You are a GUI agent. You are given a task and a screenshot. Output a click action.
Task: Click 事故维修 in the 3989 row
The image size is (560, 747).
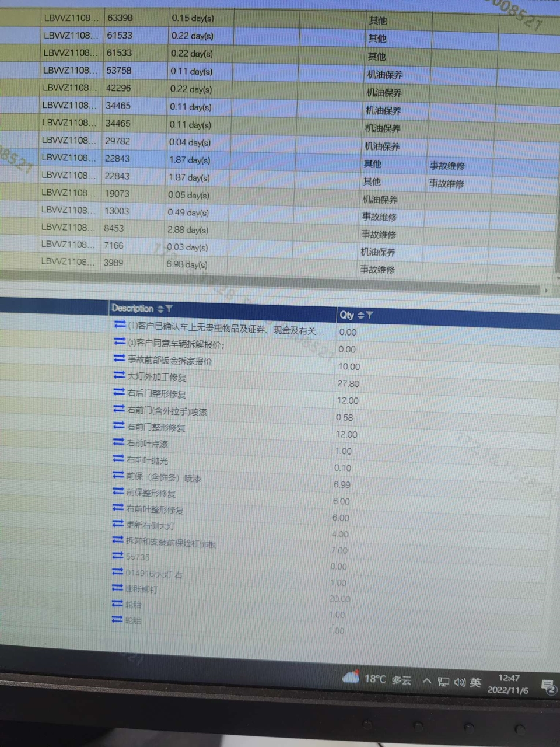[377, 270]
